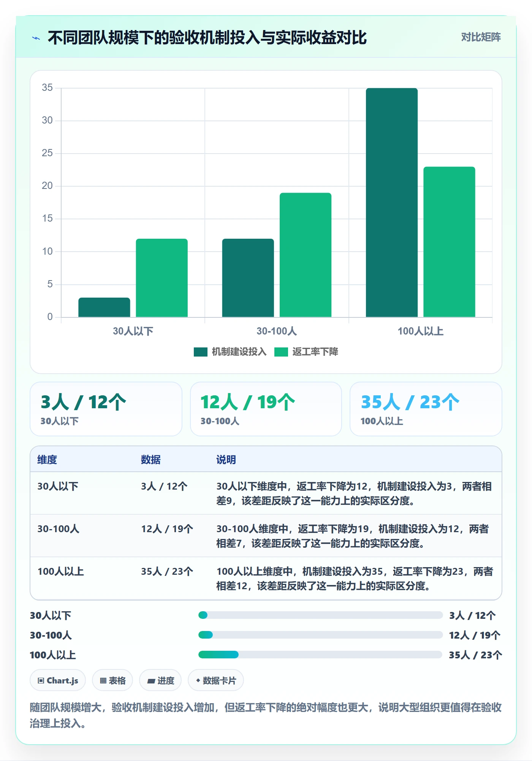Toggle the 机制建设投入 legend item
This screenshot has width=532, height=761.
coord(230,352)
